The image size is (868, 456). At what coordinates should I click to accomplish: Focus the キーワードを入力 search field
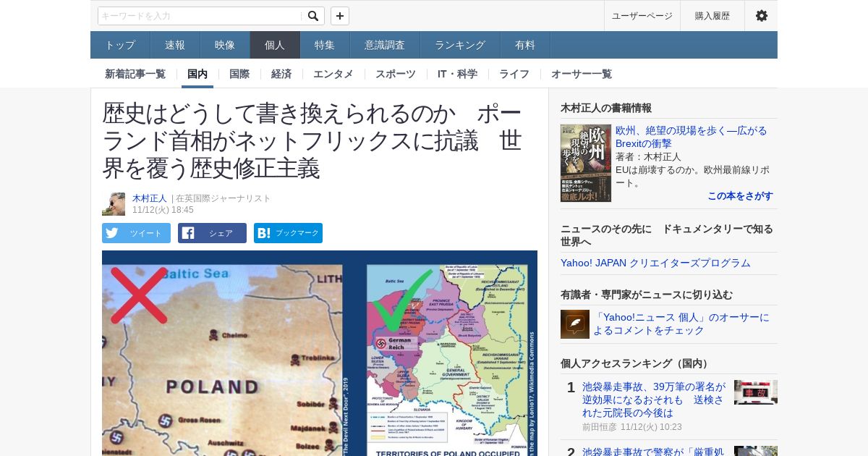pyautogui.click(x=200, y=16)
